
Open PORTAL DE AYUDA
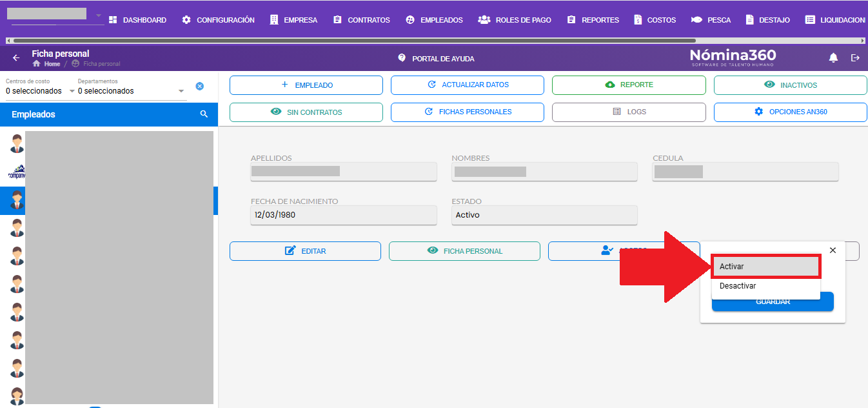pos(436,58)
